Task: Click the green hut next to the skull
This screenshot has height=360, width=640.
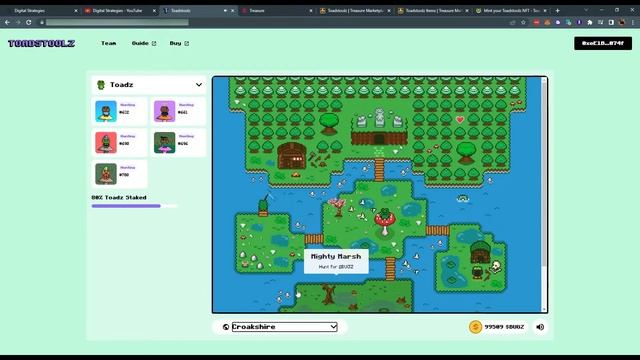Action: click(480, 253)
